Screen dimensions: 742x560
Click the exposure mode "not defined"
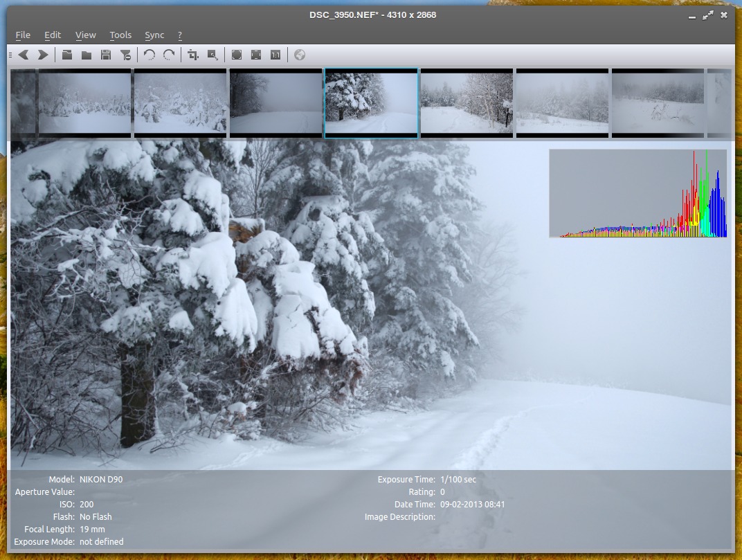101,541
